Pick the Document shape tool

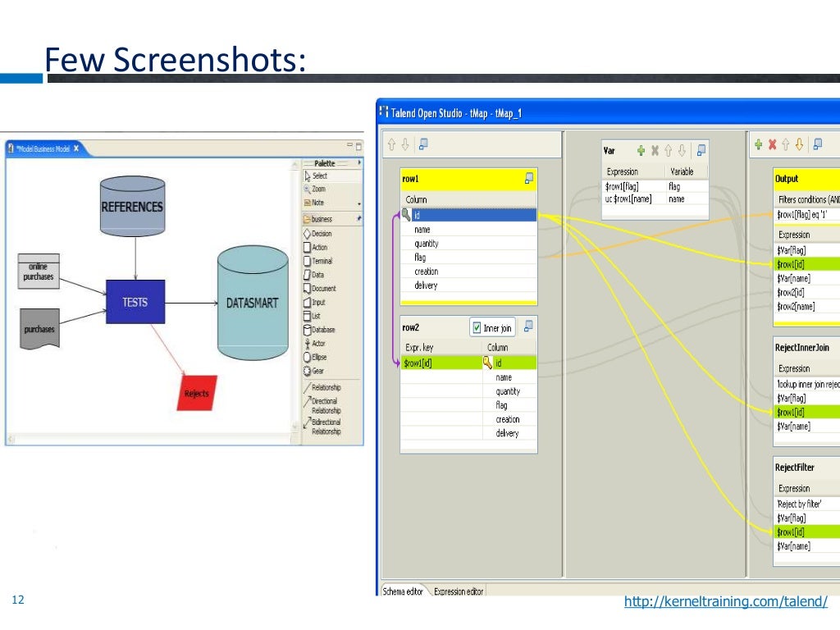(320, 288)
